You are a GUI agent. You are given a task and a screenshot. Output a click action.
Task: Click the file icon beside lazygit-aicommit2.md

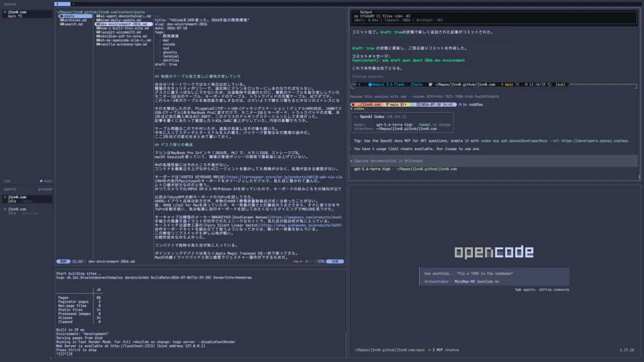click(97, 32)
